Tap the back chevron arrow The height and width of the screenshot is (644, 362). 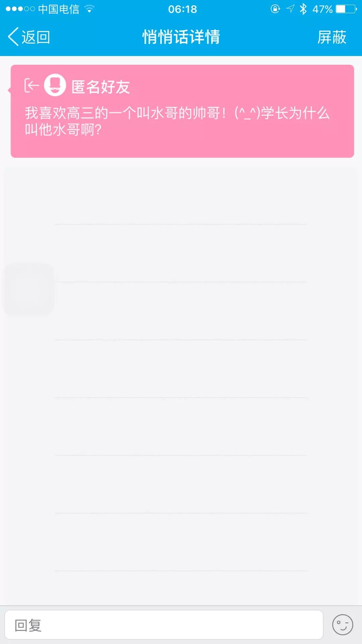pos(13,37)
